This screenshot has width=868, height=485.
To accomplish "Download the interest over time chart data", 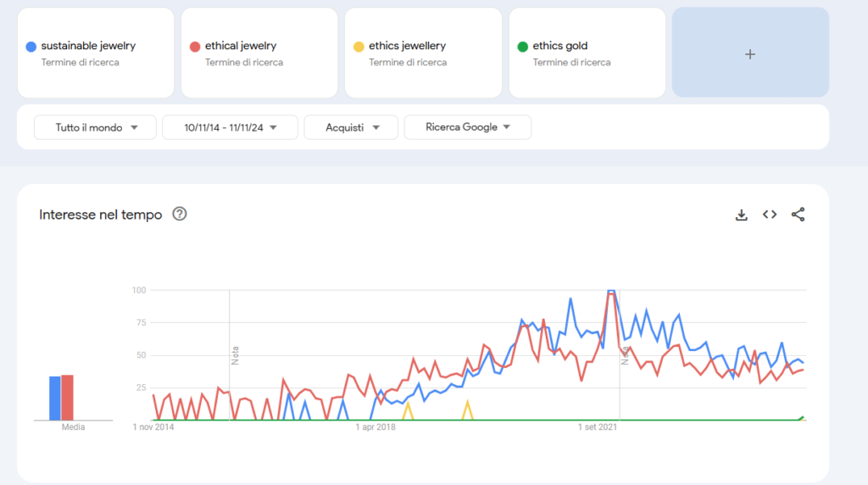I will pyautogui.click(x=741, y=215).
